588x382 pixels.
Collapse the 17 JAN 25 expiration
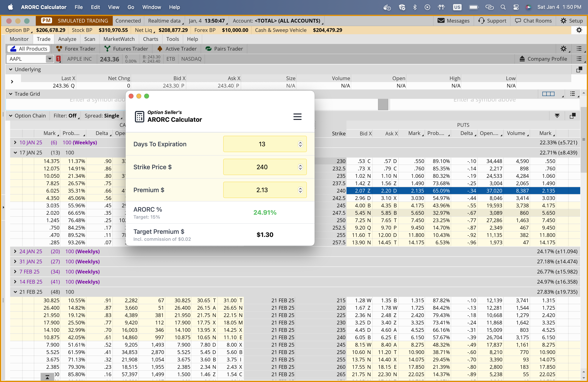pos(15,153)
